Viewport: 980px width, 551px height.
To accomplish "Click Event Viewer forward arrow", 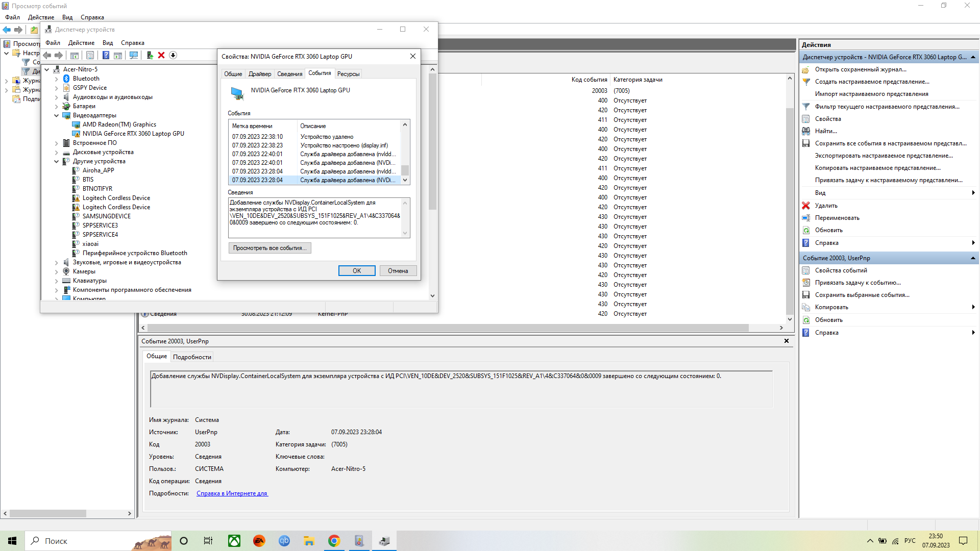I will (18, 30).
